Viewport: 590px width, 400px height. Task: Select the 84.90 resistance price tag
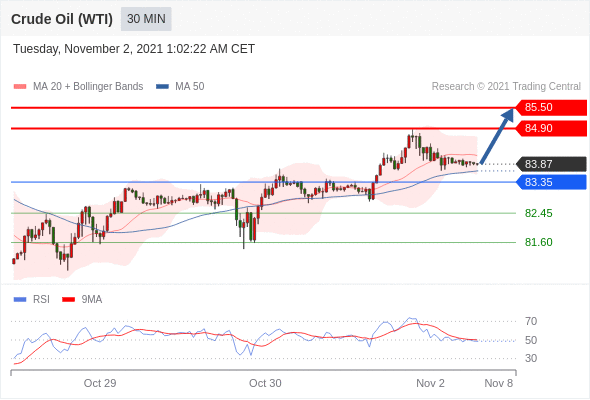tap(551, 128)
